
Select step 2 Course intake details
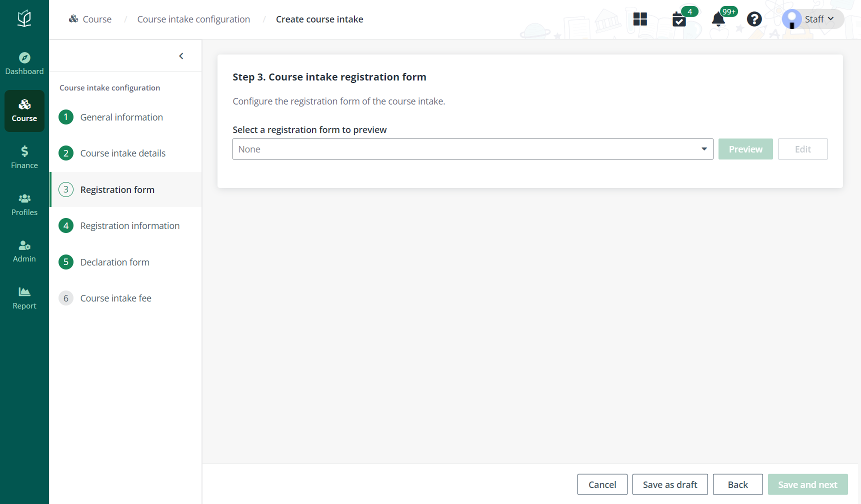125,153
